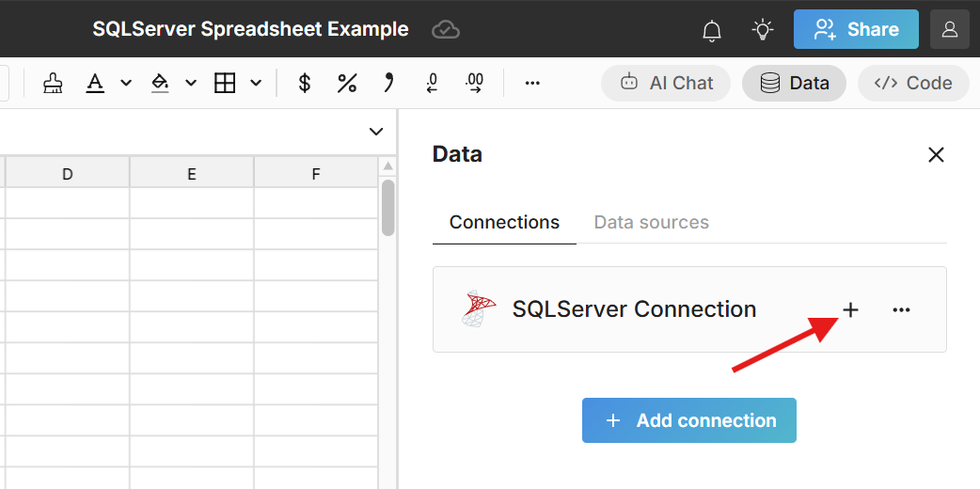The height and width of the screenshot is (489, 980).
Task: Expand the formula bar chevron
Action: [x=376, y=132]
